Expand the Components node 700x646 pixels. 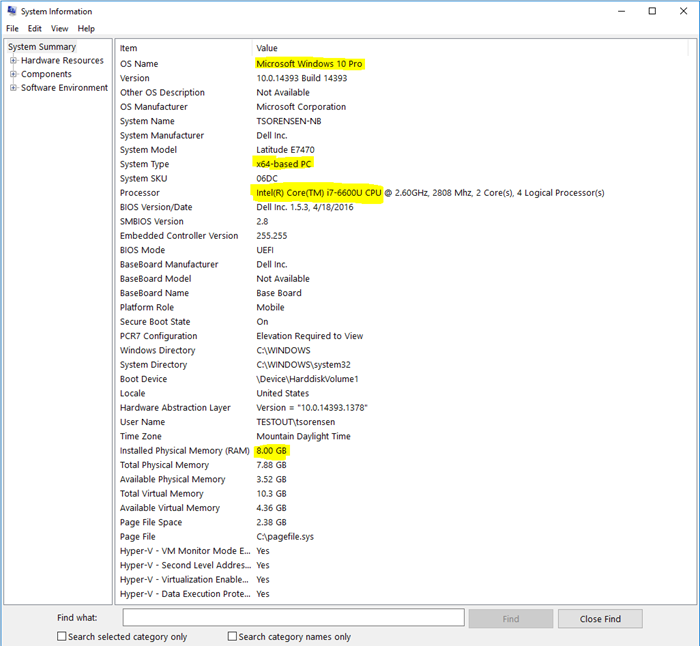[x=13, y=74]
